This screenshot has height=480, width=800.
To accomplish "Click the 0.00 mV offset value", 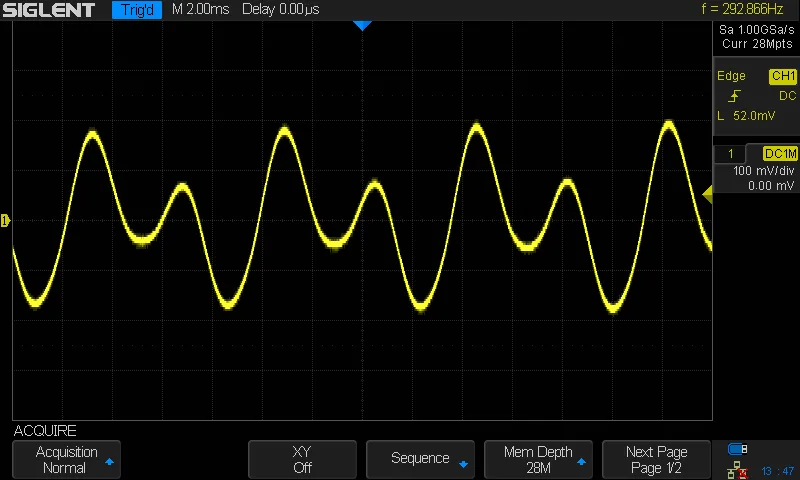I will coord(770,186).
